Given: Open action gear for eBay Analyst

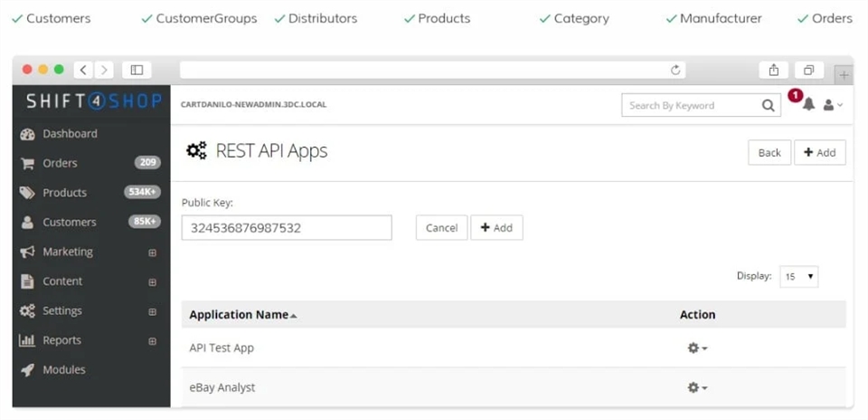Looking at the screenshot, I should (696, 387).
